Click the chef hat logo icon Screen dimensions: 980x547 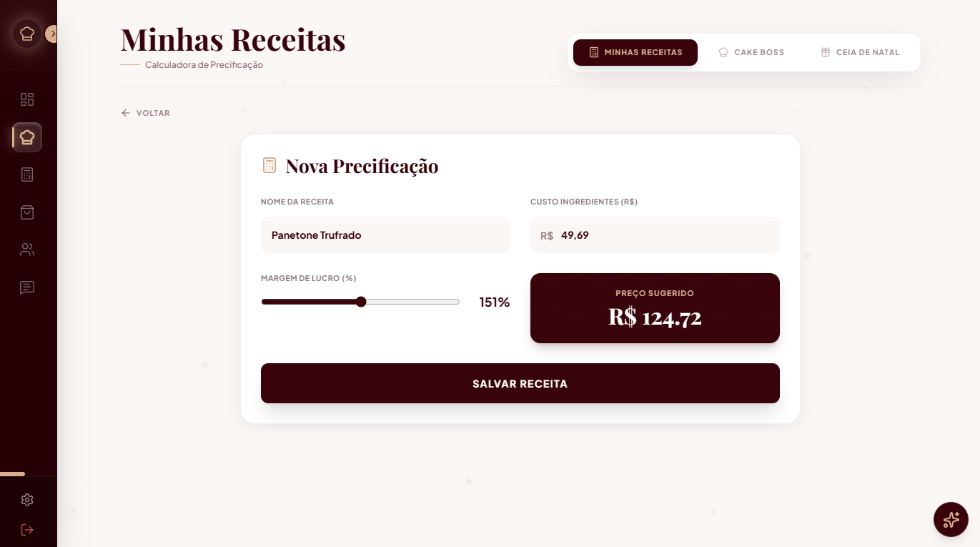point(27,34)
